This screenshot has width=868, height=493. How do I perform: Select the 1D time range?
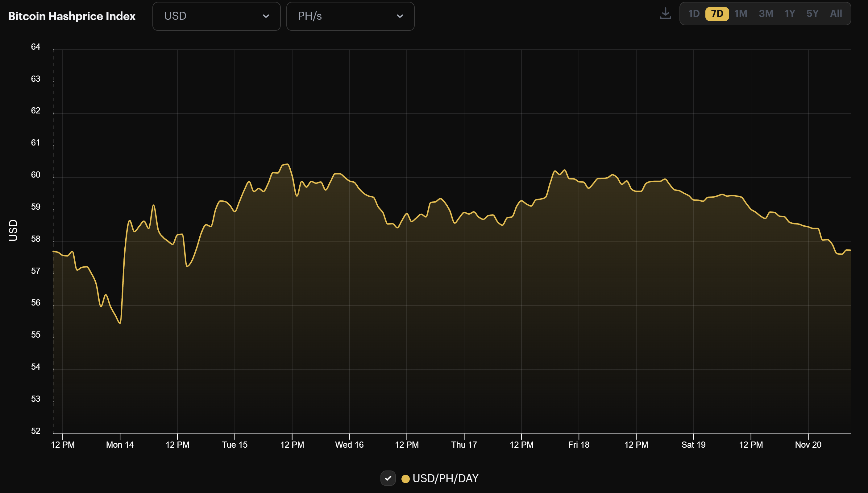pos(694,14)
